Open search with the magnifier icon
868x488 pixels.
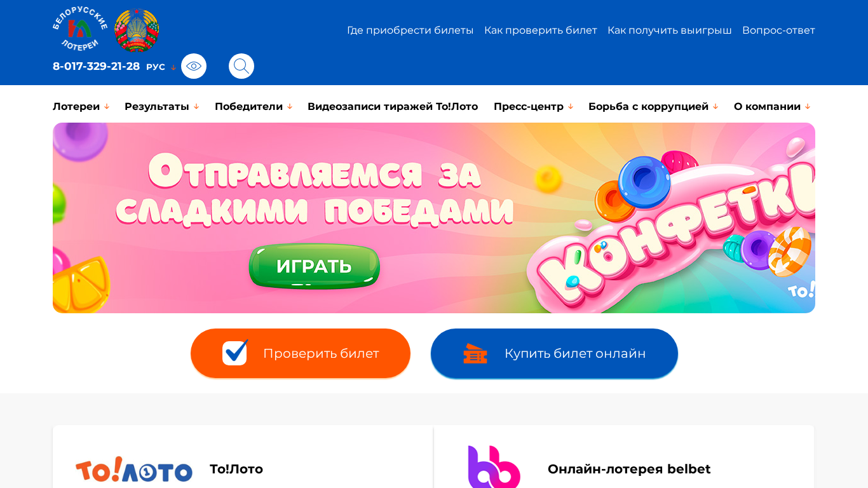click(x=241, y=66)
